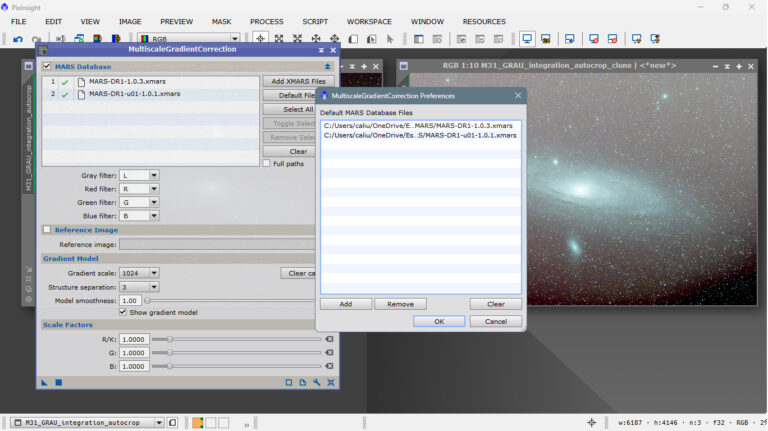Click the Browse Documentation page icon
Screen dimensions: 768x431
303,383
